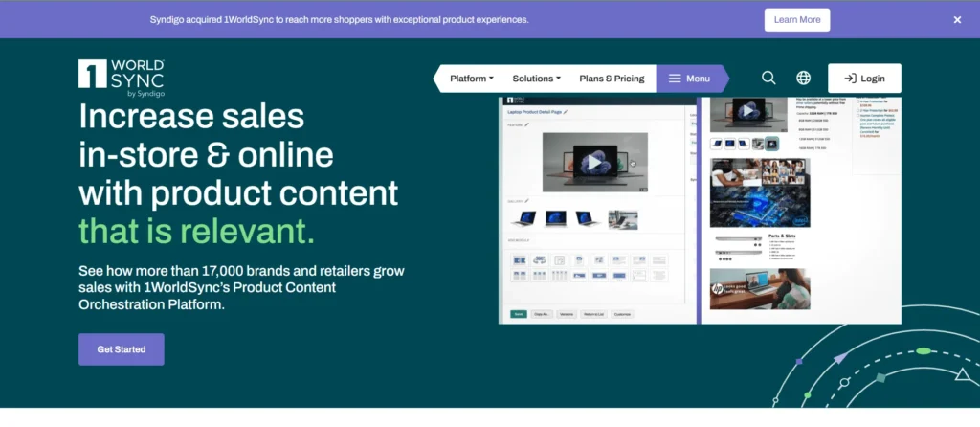The width and height of the screenshot is (980, 427).
Task: Expand the Solutions dropdown
Action: 537,79
